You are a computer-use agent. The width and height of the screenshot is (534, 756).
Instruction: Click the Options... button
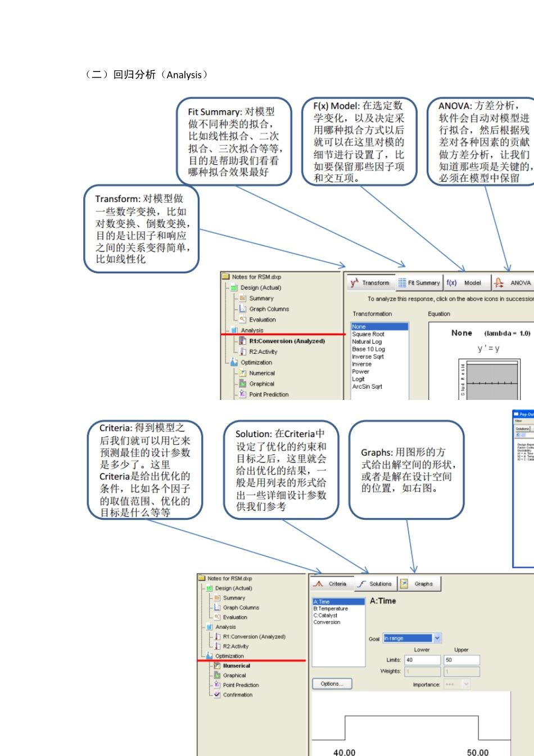point(332,684)
